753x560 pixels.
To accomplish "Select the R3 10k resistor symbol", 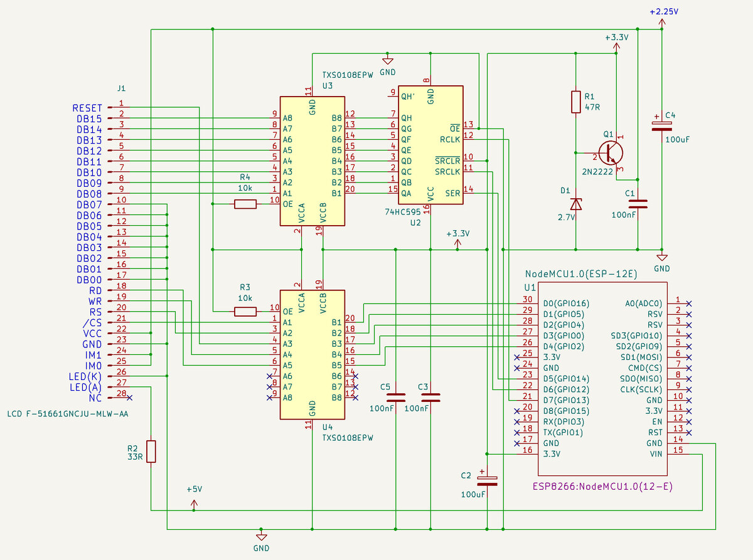I will [x=245, y=312].
